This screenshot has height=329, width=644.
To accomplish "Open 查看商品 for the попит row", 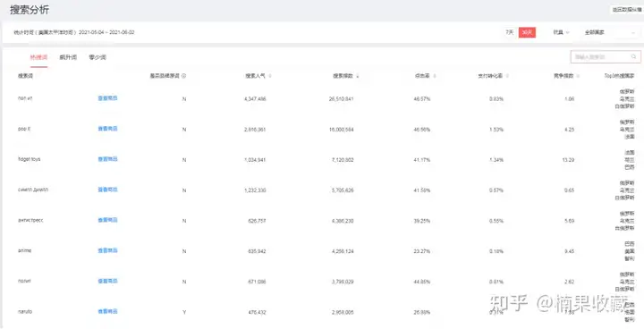I will coord(107,281).
